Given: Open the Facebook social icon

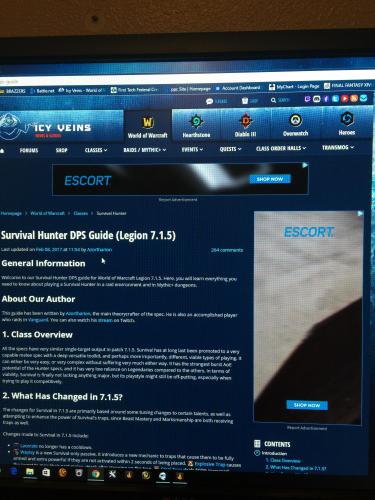Looking at the screenshot, I should [326, 99].
